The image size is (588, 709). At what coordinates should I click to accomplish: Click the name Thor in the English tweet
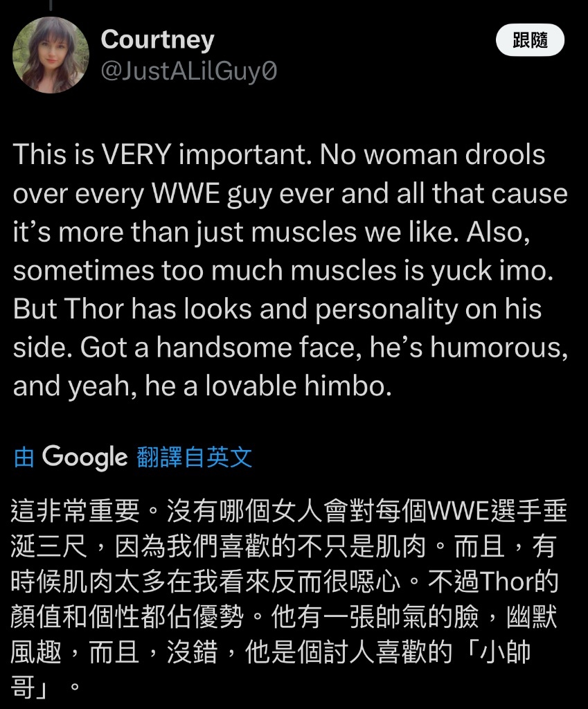(94, 309)
